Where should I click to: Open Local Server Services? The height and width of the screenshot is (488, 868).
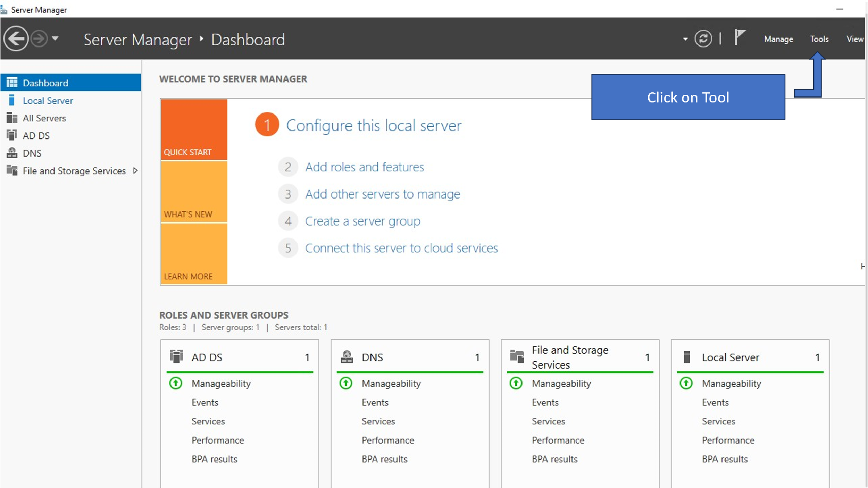(x=719, y=421)
